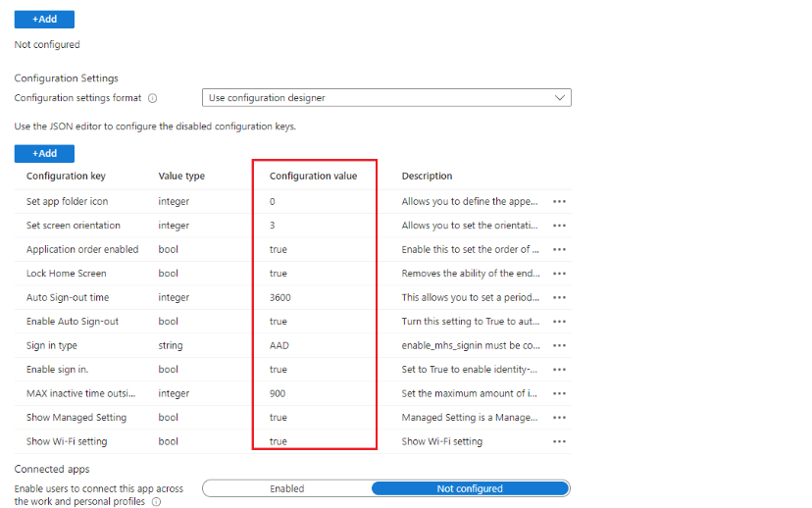
Task: Edit Auto Sign-out time value 3600
Action: [x=280, y=298]
